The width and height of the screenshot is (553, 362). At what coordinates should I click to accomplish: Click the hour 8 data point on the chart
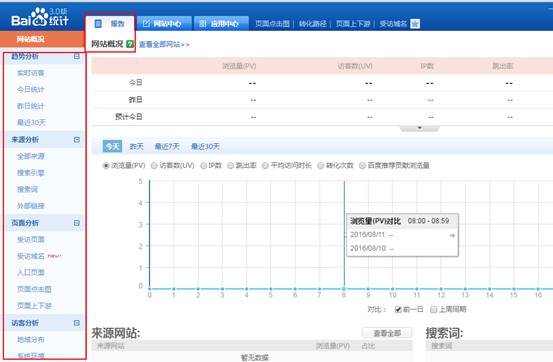click(344, 289)
